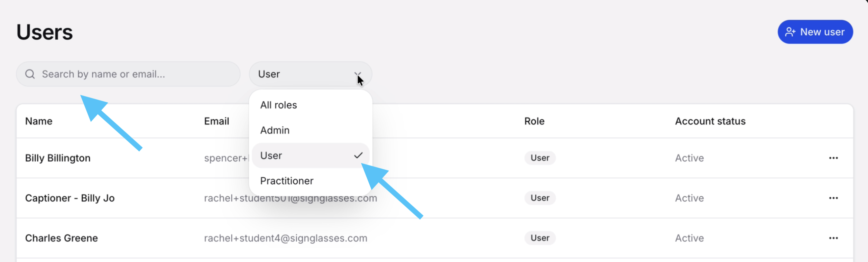Viewport: 868px width, 262px height.
Task: Click the add-person icon in New user
Action: 790,32
